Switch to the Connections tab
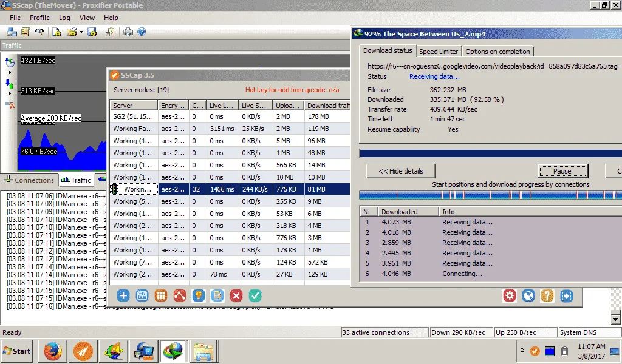The width and height of the screenshot is (622, 364). [x=29, y=180]
